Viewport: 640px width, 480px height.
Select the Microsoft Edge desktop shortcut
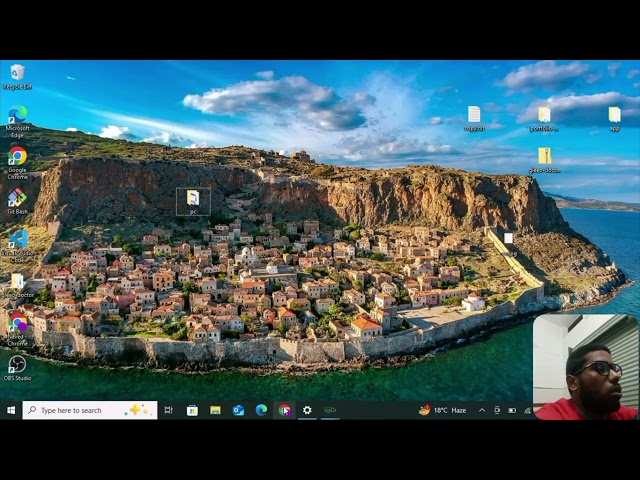[17, 121]
